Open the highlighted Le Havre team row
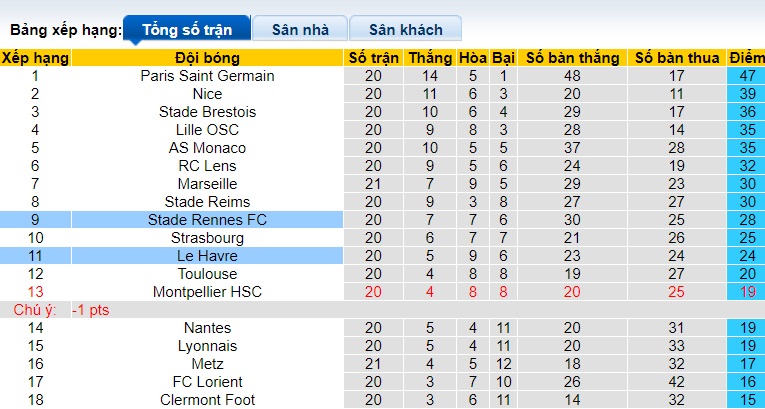This screenshot has width=765, height=409. click(207, 256)
